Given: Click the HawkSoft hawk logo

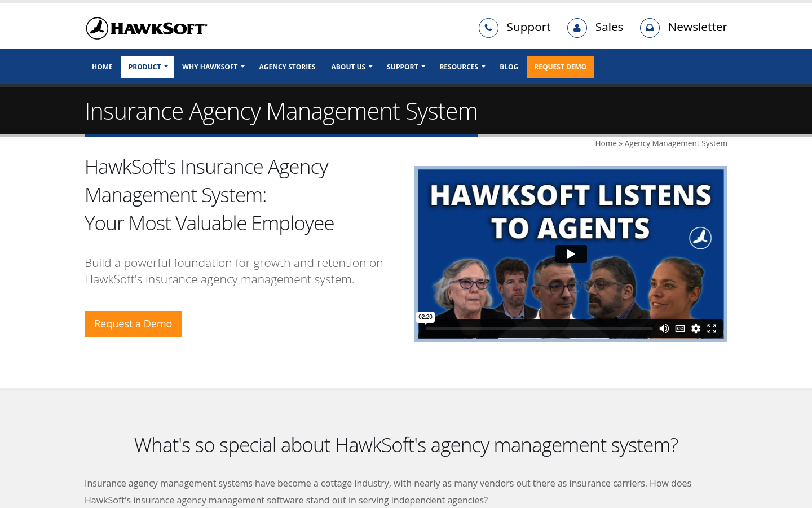Looking at the screenshot, I should (97, 27).
